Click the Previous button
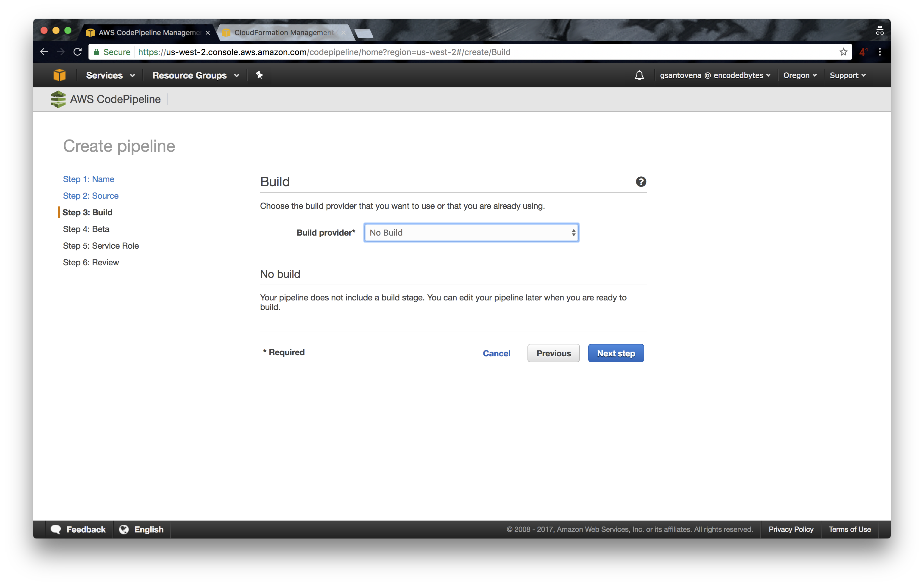This screenshot has height=586, width=924. click(553, 353)
